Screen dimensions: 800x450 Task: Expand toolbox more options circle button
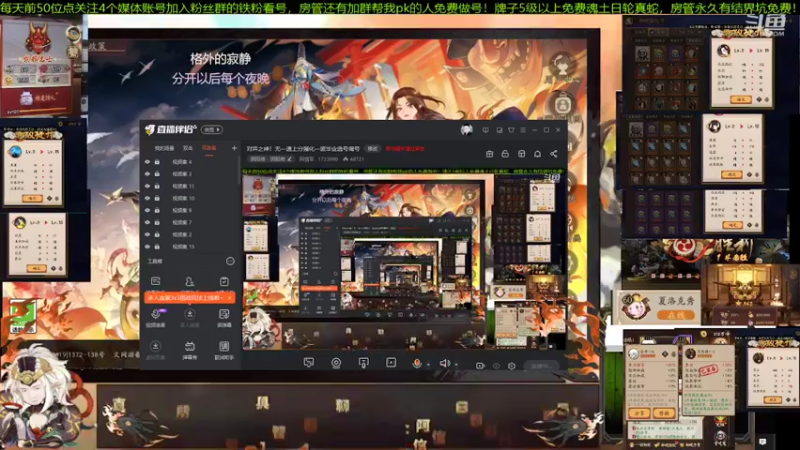coord(230,261)
